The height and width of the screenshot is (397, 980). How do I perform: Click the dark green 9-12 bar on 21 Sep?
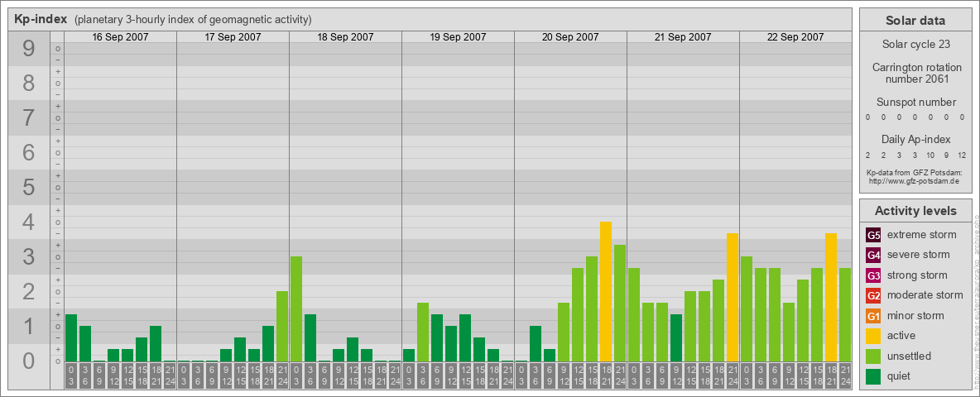coord(676,337)
